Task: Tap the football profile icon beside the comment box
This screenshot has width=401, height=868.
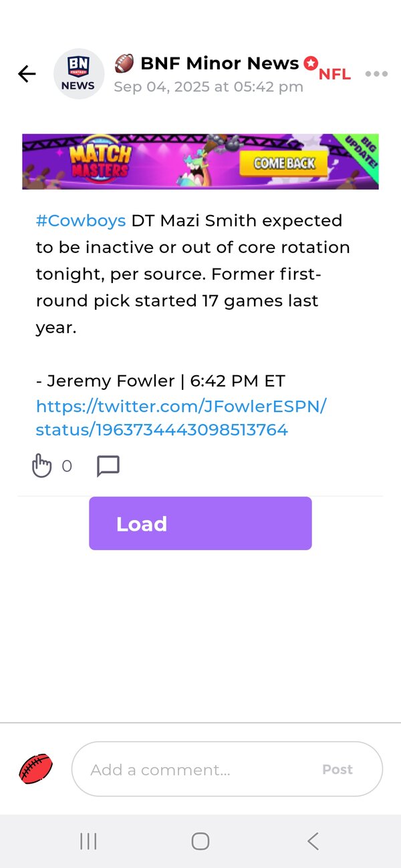Action: coord(35,769)
